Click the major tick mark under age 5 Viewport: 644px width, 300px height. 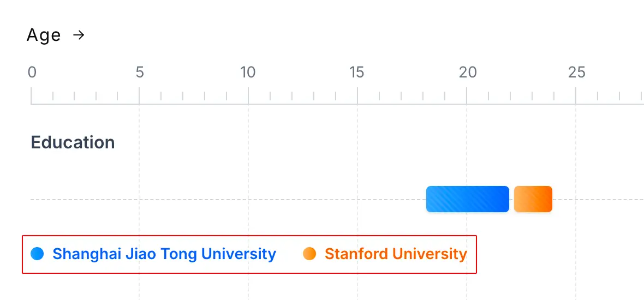point(139,95)
